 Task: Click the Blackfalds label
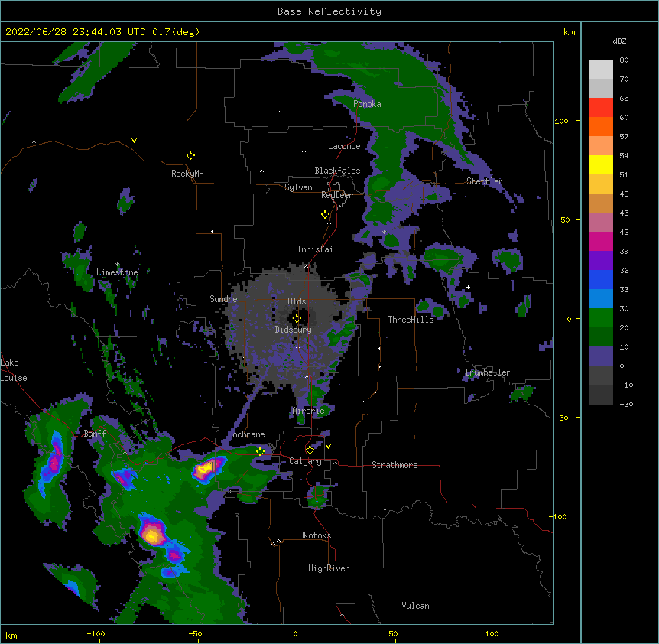point(337,171)
